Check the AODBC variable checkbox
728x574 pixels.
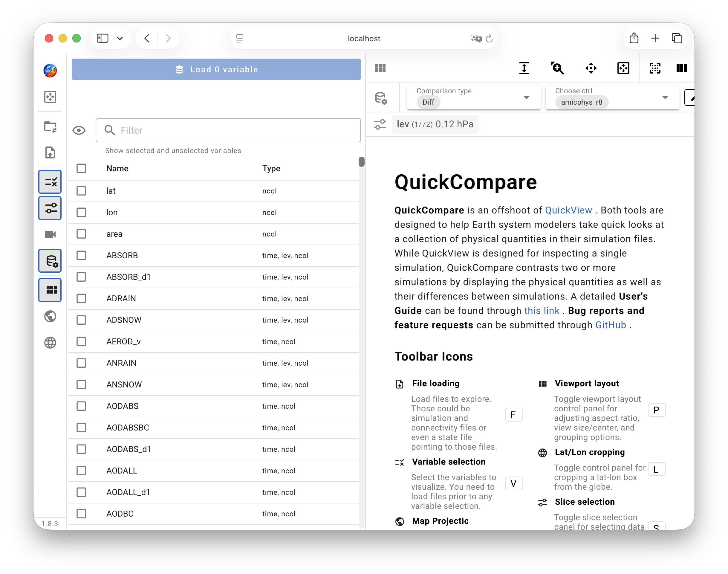pyautogui.click(x=81, y=514)
